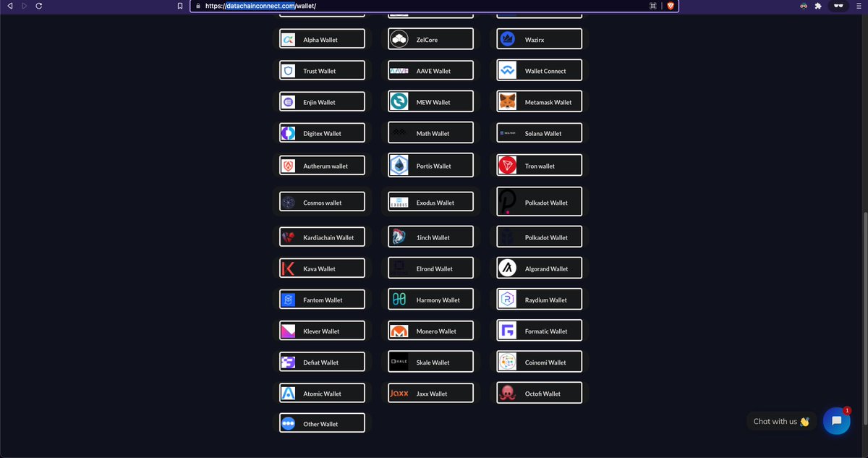Click the Wallet Connect logo icon
The height and width of the screenshot is (458, 868).
(x=508, y=71)
